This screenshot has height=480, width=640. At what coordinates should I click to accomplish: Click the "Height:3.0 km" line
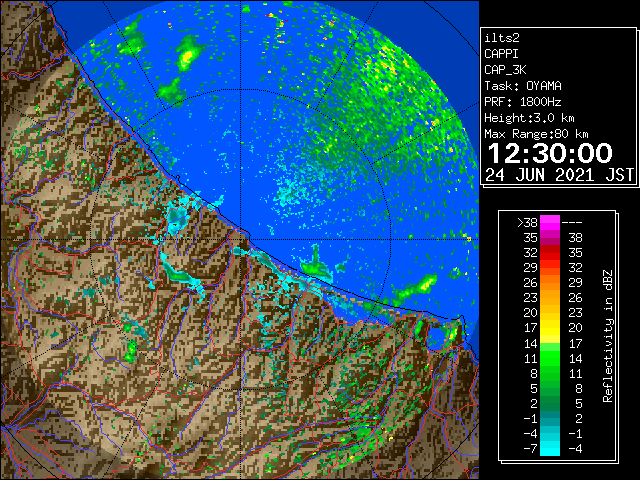pyautogui.click(x=529, y=118)
